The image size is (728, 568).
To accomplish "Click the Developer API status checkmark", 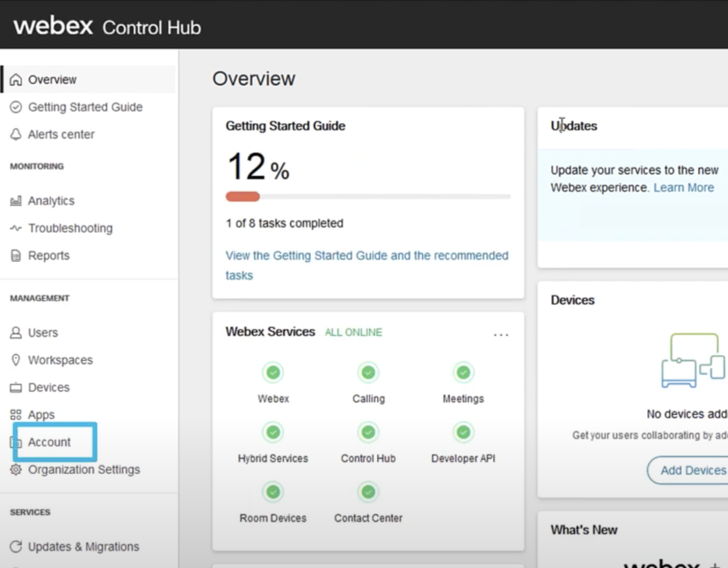I will (464, 432).
